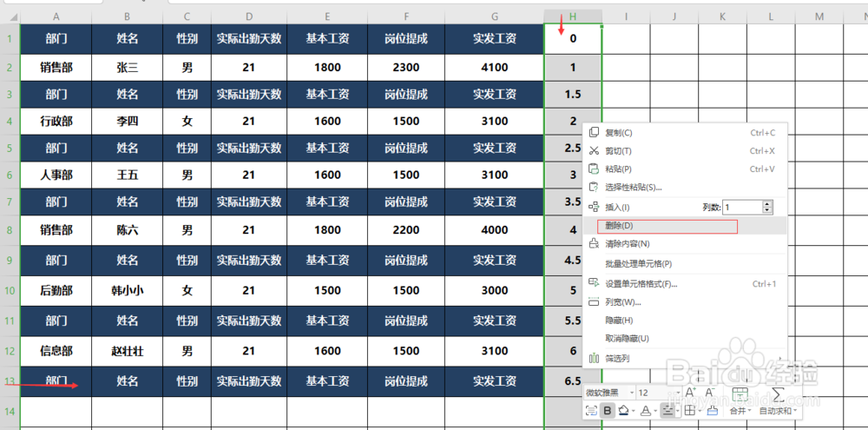Choose 清除内容(N) menu item
This screenshot has width=868, height=430.
coord(685,243)
